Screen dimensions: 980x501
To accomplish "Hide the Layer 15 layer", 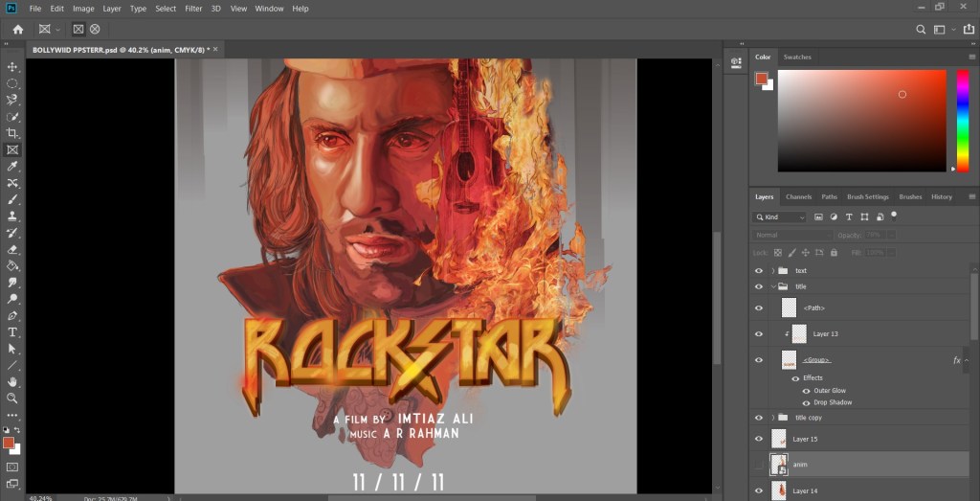I will (759, 439).
